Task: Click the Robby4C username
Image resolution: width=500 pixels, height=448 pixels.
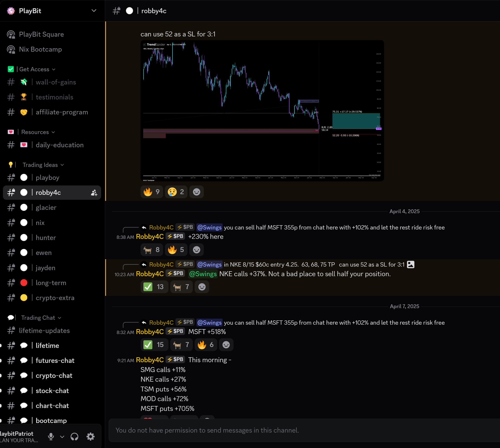Action: pyautogui.click(x=150, y=274)
